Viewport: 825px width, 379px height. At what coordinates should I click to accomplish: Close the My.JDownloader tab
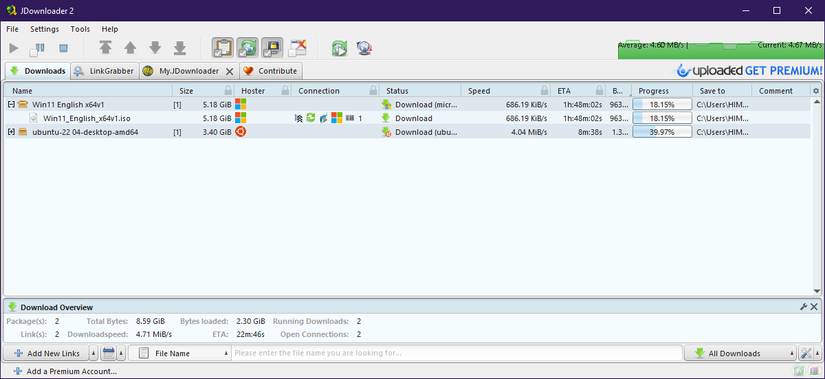229,71
